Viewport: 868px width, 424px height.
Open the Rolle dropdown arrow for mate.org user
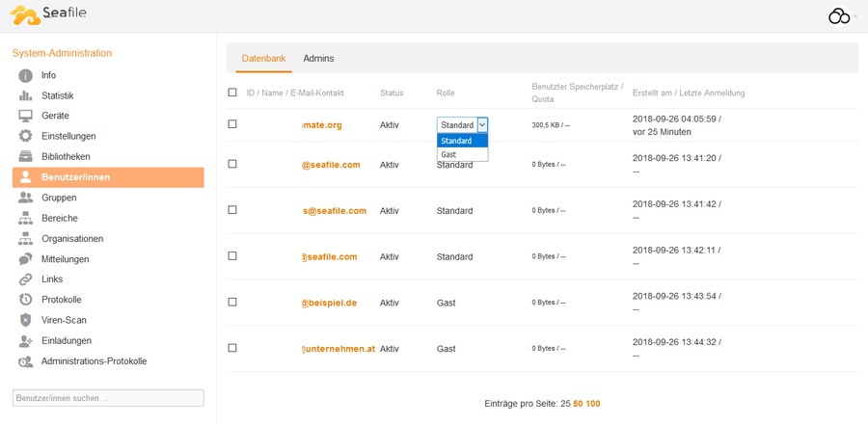coord(482,125)
